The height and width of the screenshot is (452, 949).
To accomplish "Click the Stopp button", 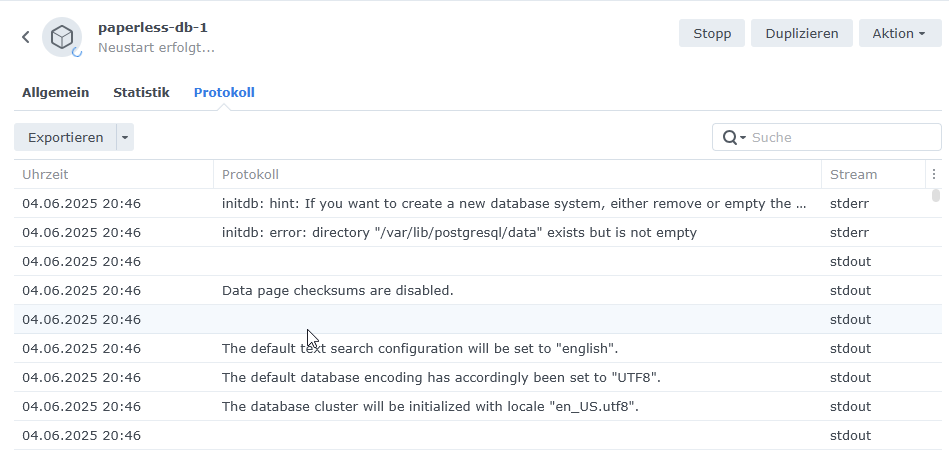I will coord(712,33).
